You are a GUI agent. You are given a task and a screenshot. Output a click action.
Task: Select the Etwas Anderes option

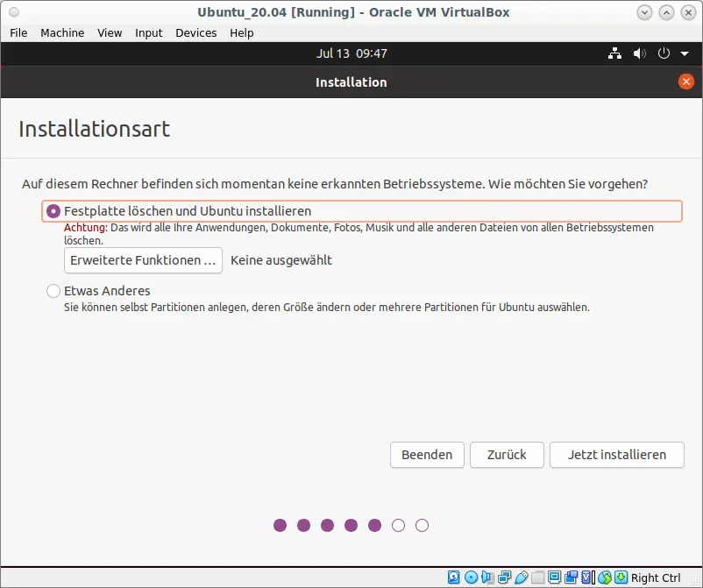53,290
